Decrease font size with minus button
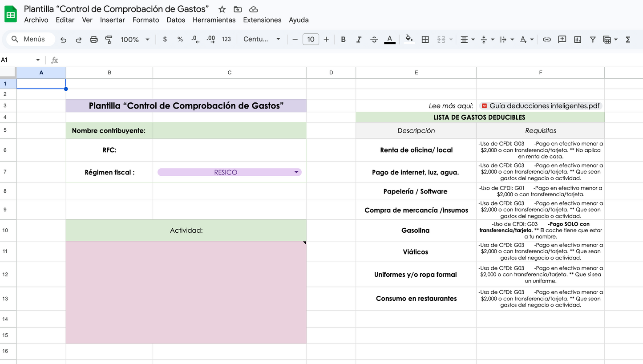This screenshot has width=643, height=364. click(295, 39)
